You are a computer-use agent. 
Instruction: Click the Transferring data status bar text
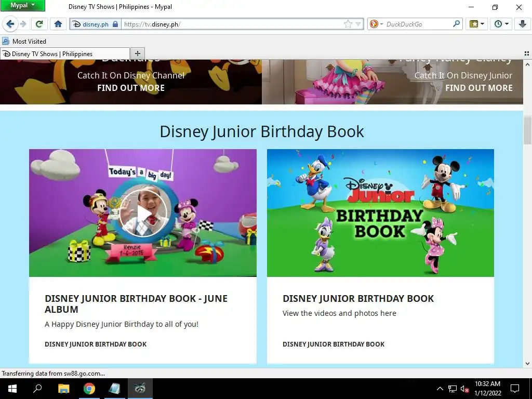click(x=54, y=374)
